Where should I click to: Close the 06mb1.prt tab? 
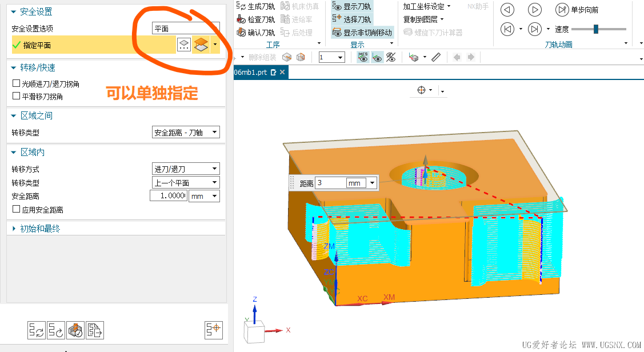click(x=282, y=73)
